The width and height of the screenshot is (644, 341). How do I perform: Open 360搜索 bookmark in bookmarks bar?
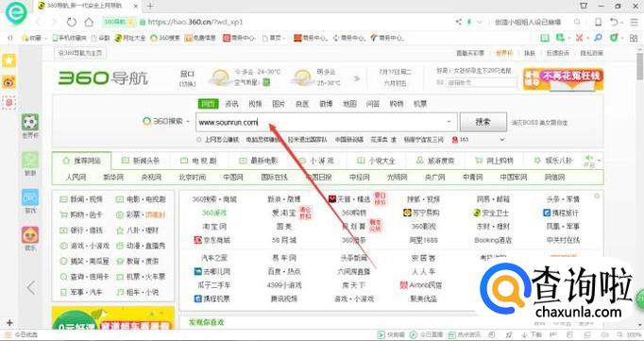165,38
